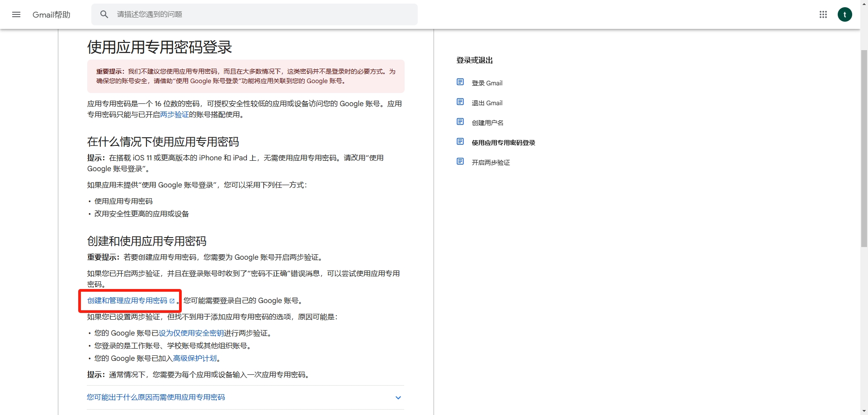Focus the 请描述您遇到的问题 search field

point(255,14)
